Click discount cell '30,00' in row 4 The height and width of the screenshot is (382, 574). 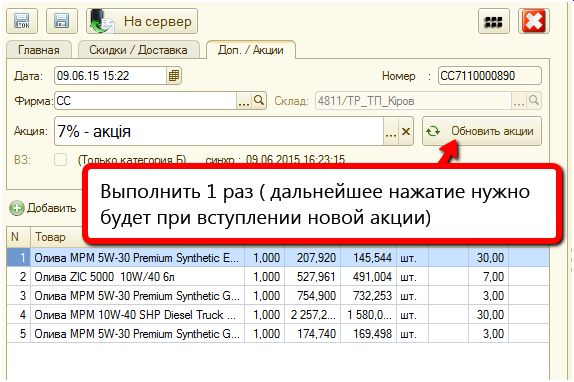point(488,315)
